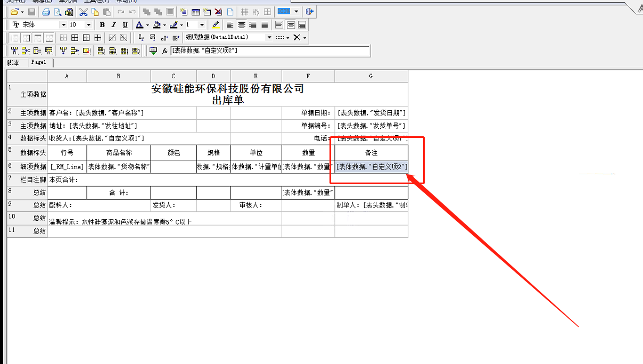This screenshot has width=643, height=364.
Task: Click the yellow highlighter pen icon
Action: 216,25
